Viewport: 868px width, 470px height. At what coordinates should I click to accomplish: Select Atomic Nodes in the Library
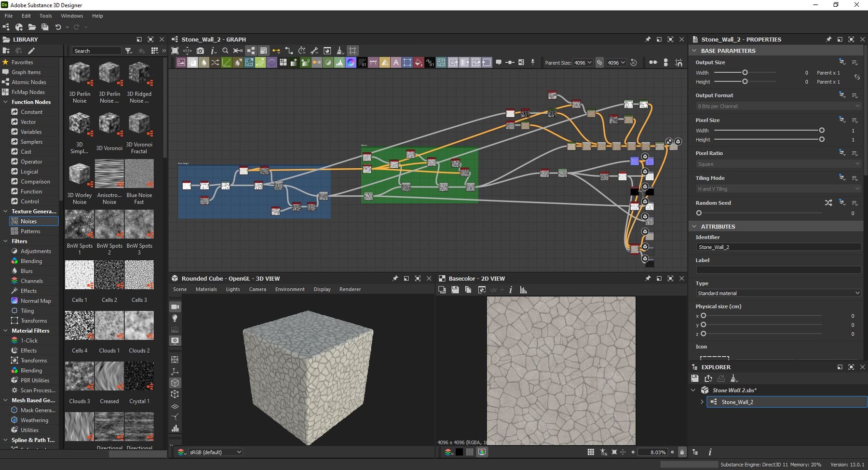click(29, 82)
